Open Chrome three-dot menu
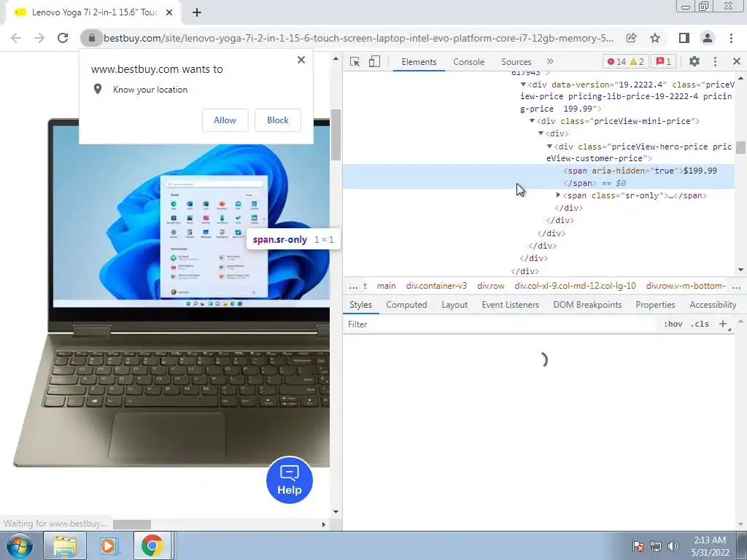 731,38
